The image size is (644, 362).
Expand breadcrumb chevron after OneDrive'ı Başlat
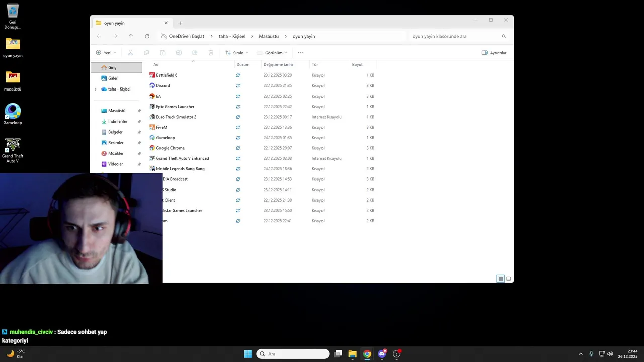(x=212, y=36)
